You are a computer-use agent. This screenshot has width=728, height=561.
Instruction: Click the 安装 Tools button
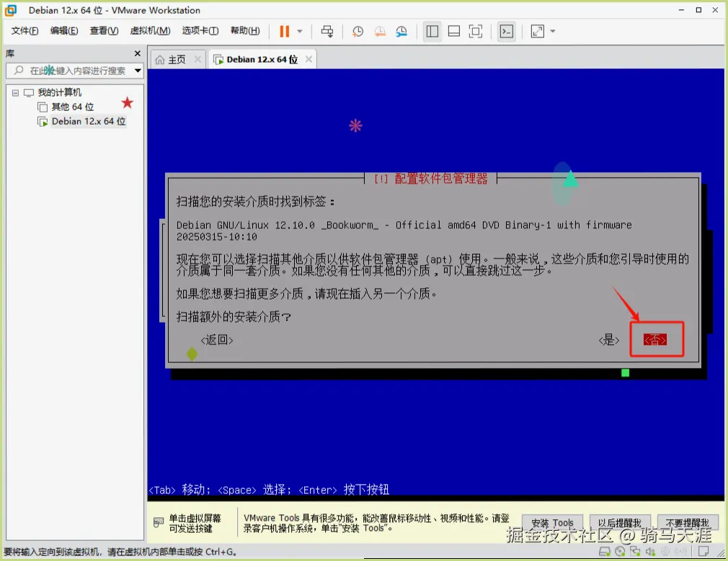tap(553, 523)
